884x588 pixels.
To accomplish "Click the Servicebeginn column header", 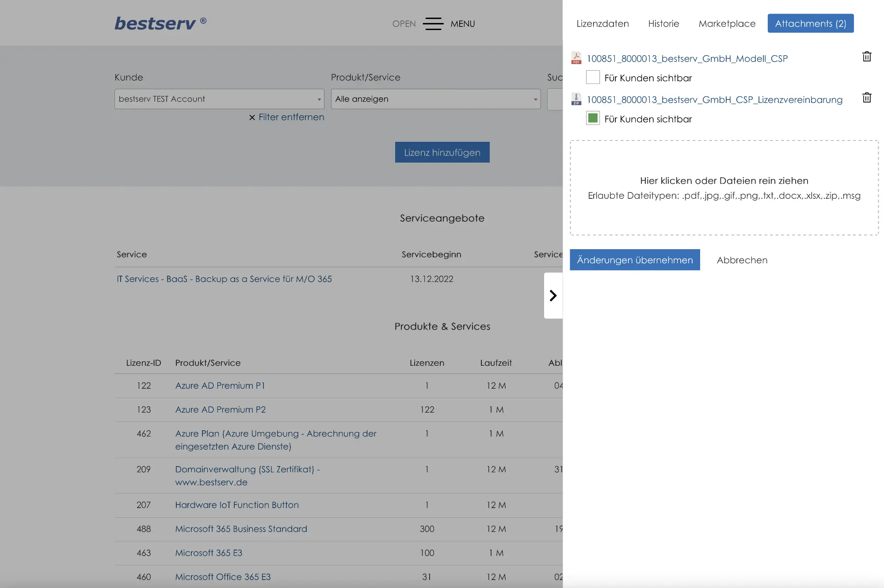I will tap(431, 254).
